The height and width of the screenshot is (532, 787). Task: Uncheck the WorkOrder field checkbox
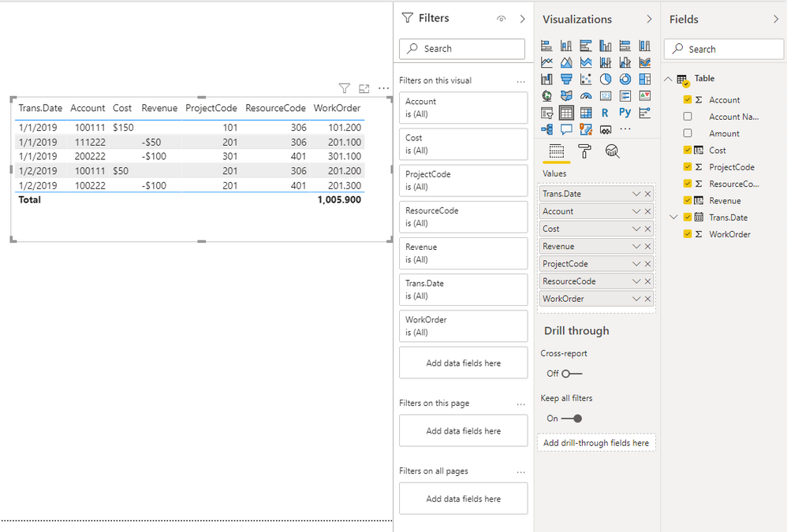(x=688, y=234)
